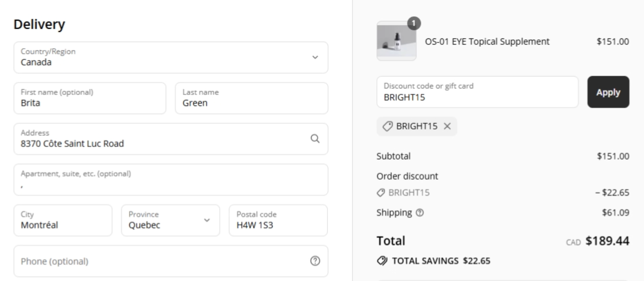The image size is (644, 281).
Task: Click the Last name field
Action: pyautogui.click(x=252, y=98)
